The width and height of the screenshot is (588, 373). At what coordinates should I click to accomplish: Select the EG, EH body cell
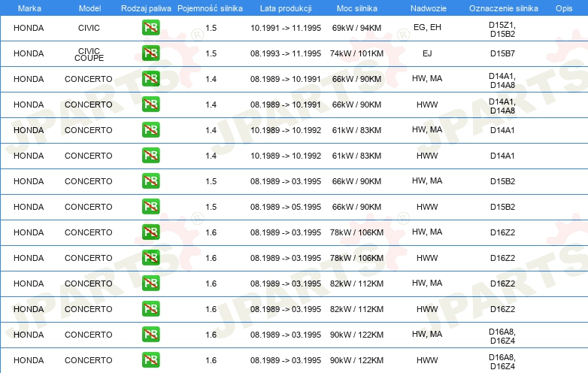click(x=427, y=27)
